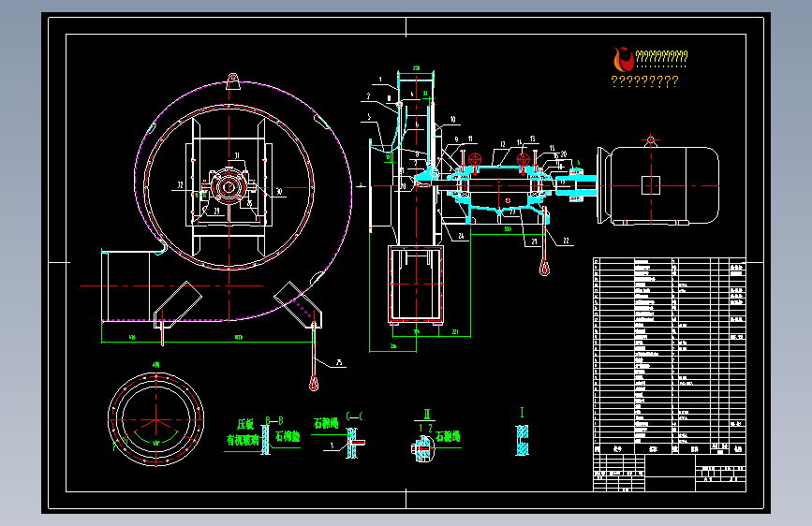The height and width of the screenshot is (526, 812).
Task: Click the teardrop plumb weight below callout 25
Action: pos(314,383)
